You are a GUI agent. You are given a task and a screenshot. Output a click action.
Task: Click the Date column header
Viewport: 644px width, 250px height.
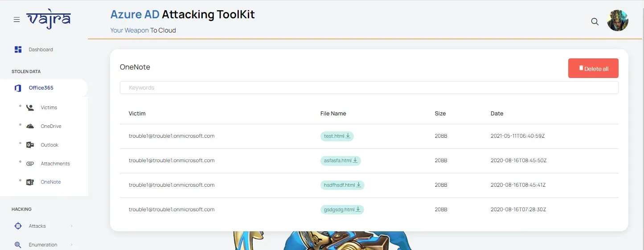tap(497, 114)
